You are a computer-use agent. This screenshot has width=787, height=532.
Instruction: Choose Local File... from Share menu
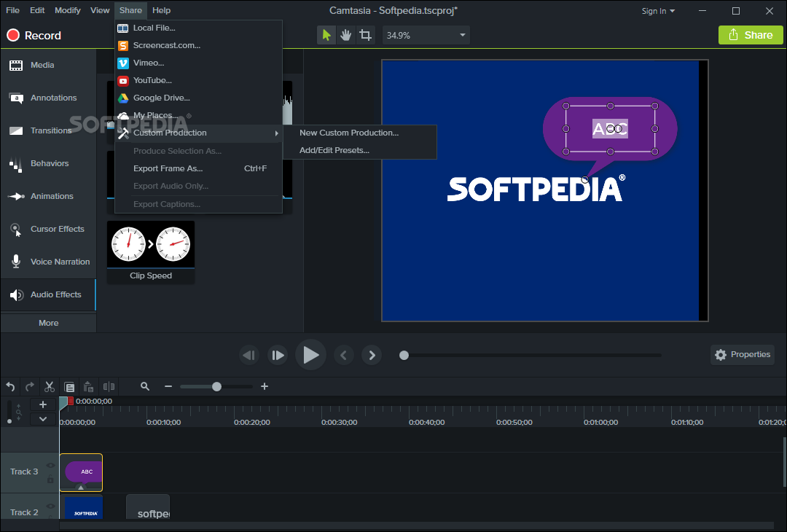(198, 28)
